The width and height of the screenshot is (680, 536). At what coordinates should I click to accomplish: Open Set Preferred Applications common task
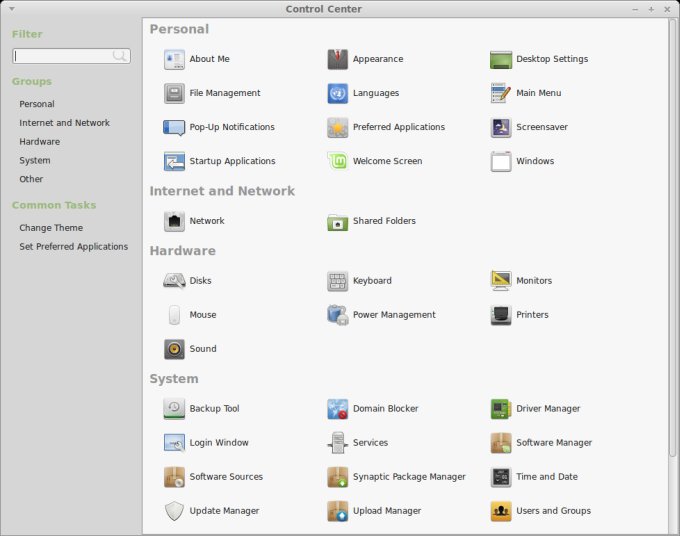[73, 247]
